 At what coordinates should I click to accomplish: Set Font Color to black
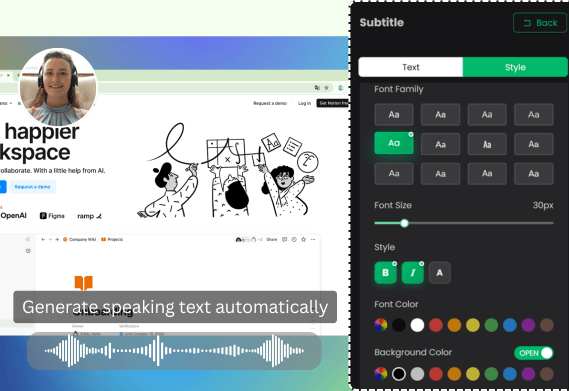click(x=399, y=325)
